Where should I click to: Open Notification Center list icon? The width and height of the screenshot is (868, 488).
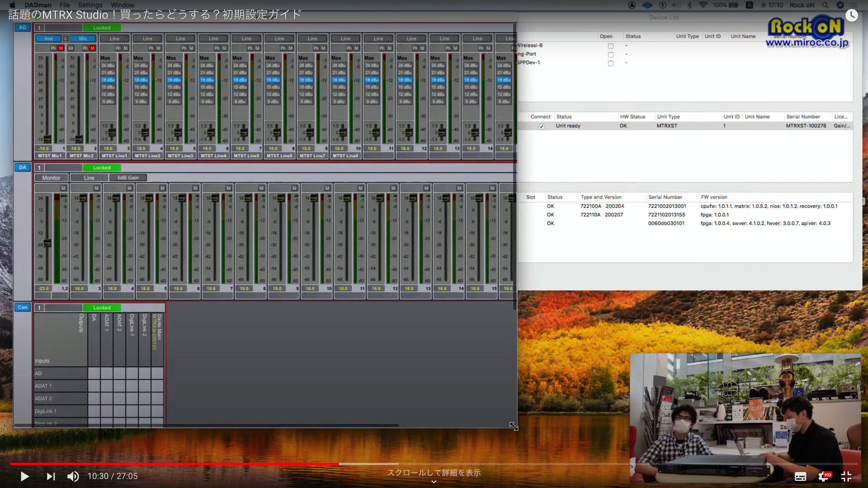(x=853, y=5)
